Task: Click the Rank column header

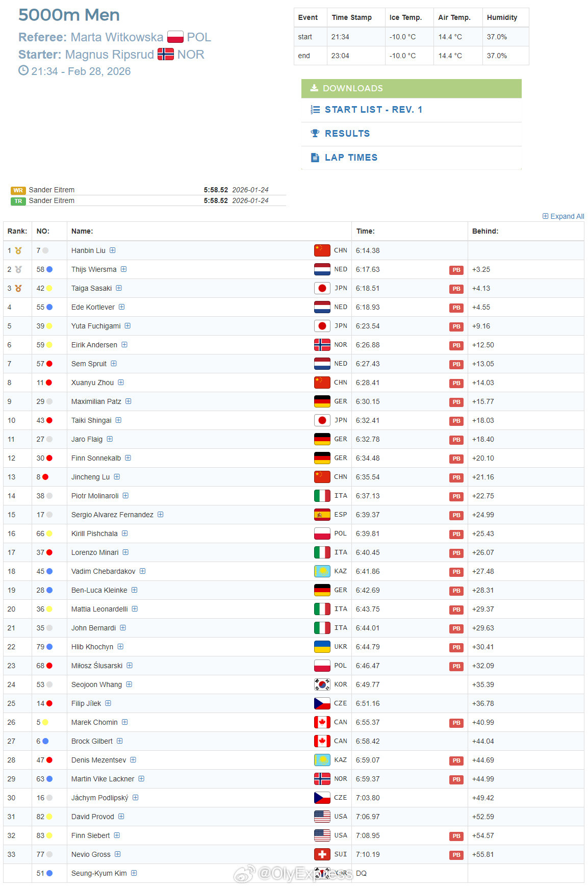Action: tap(17, 231)
